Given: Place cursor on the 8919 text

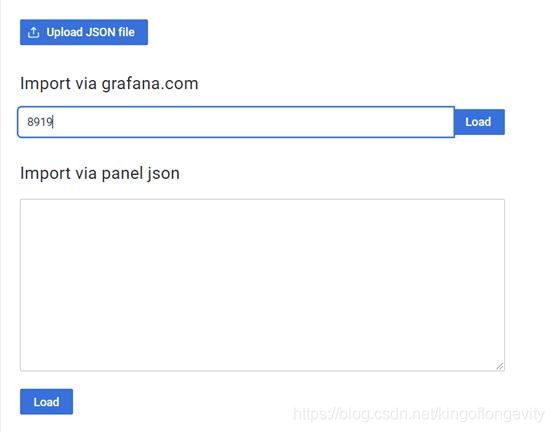Looking at the screenshot, I should pos(40,122).
